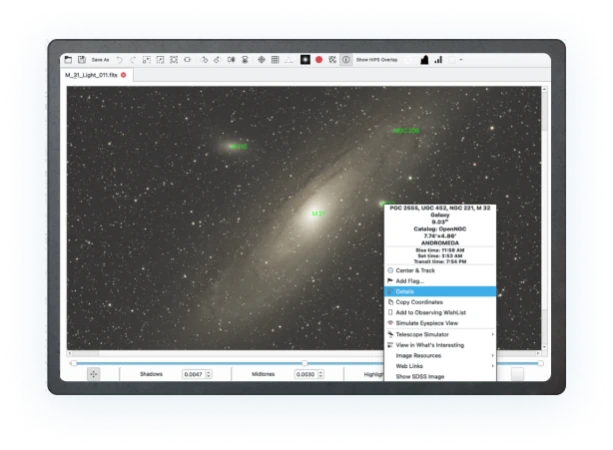Click the Catalog: OpenNGC text

pos(440,229)
